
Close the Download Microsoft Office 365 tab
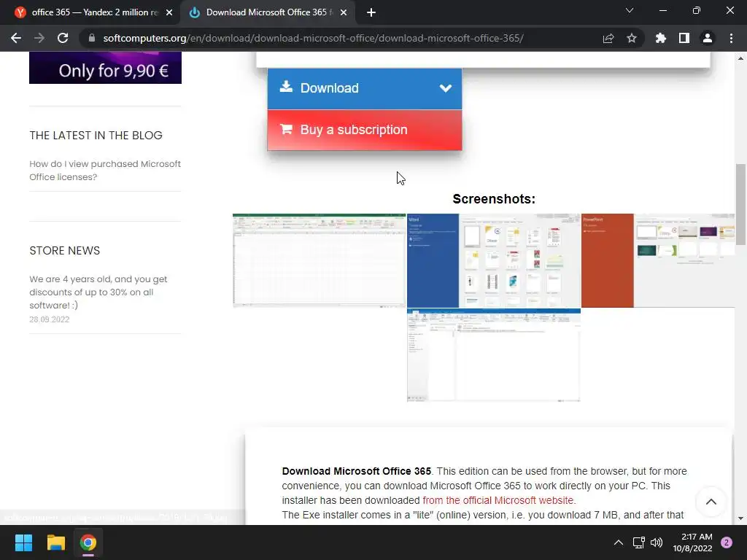coord(344,12)
